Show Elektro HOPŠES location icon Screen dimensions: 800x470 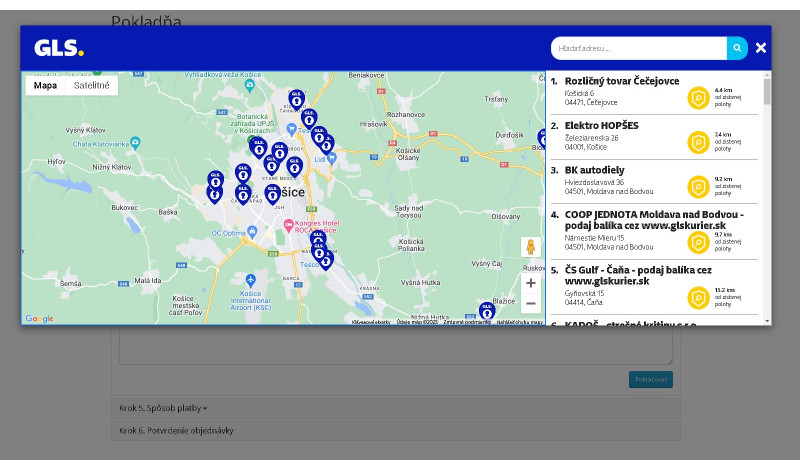coord(698,142)
